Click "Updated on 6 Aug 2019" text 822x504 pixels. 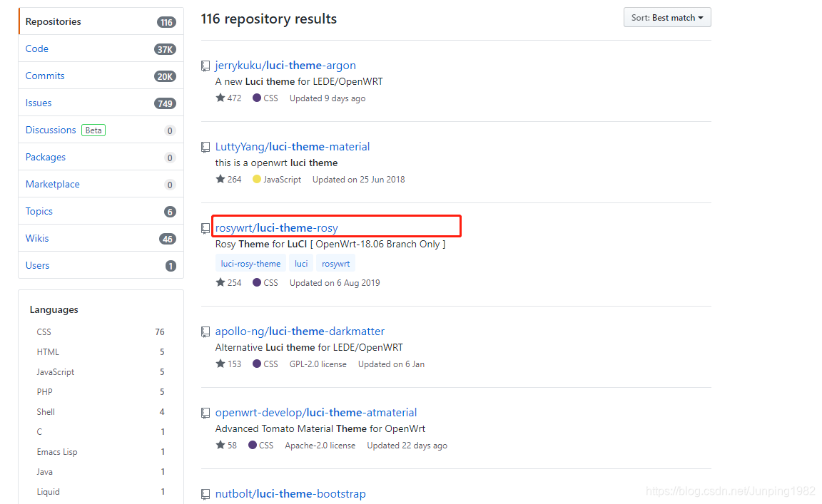click(335, 282)
